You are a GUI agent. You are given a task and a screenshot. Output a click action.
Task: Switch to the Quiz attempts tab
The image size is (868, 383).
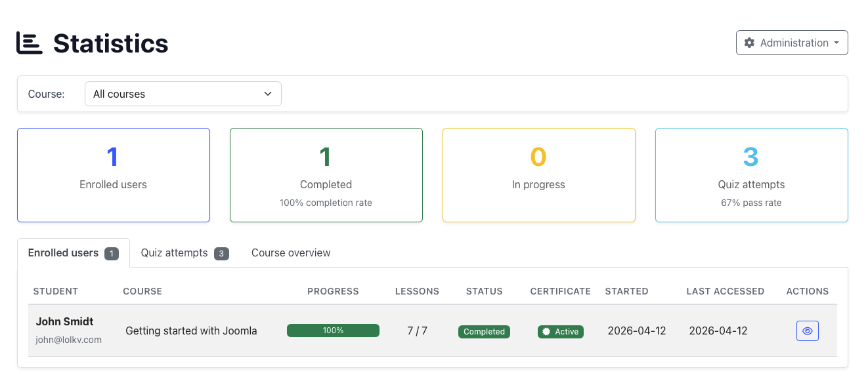(x=175, y=253)
